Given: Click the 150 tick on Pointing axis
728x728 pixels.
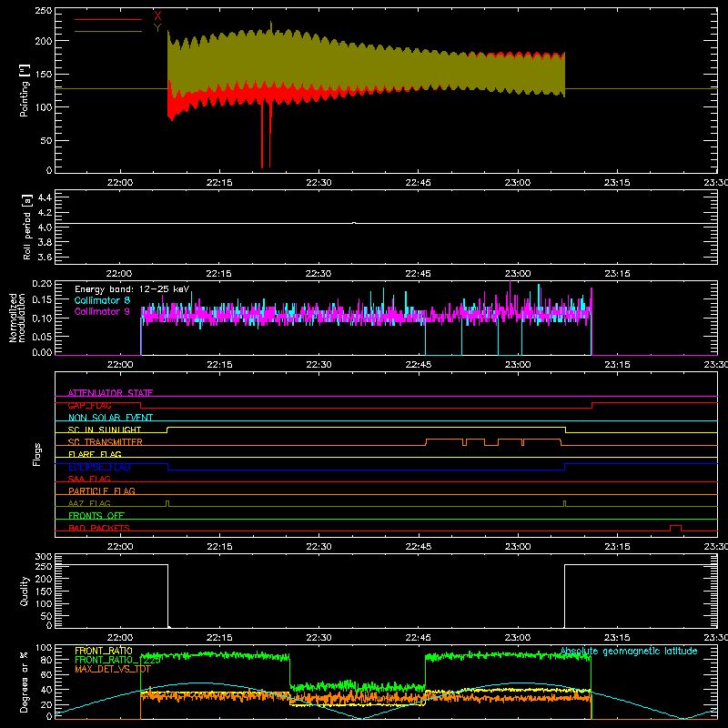Looking at the screenshot, I should pos(43,74).
